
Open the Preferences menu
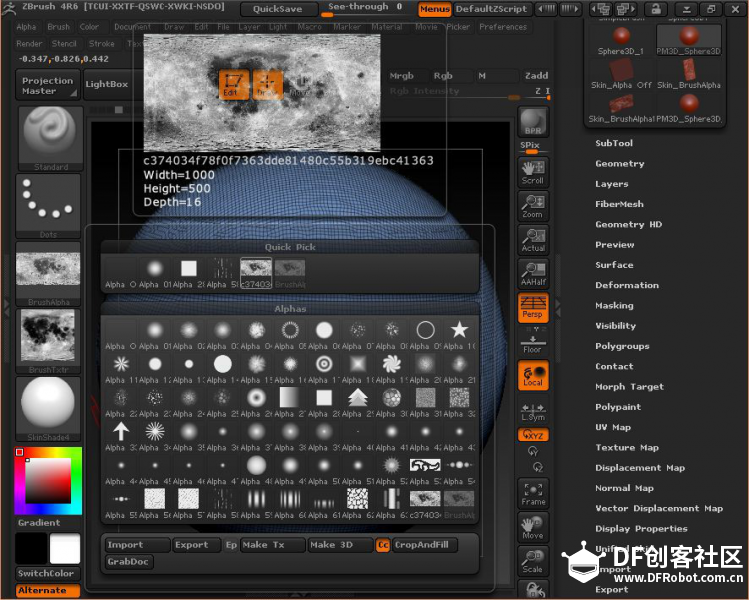[x=503, y=27]
